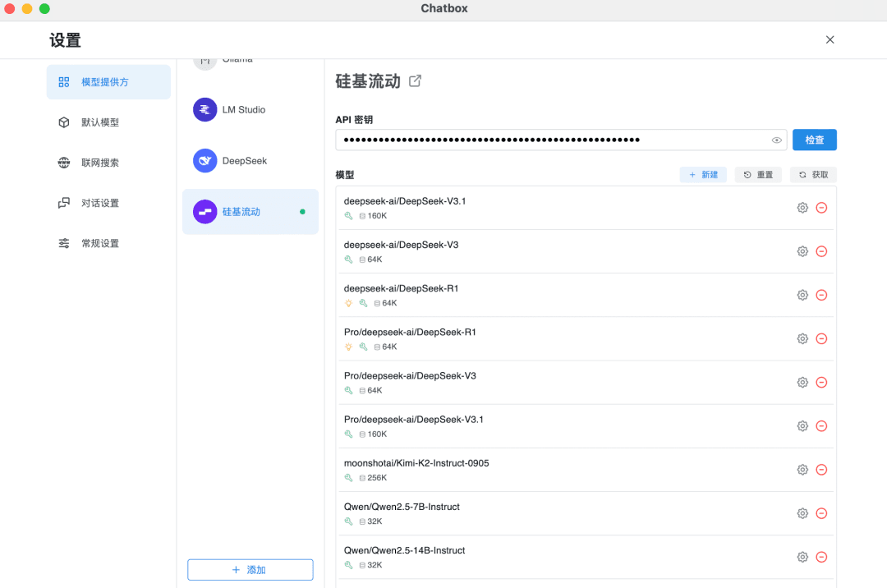
Task: Remove the Pro/deepseek-ai/DeepSeek-V3.1 model
Action: tap(821, 425)
